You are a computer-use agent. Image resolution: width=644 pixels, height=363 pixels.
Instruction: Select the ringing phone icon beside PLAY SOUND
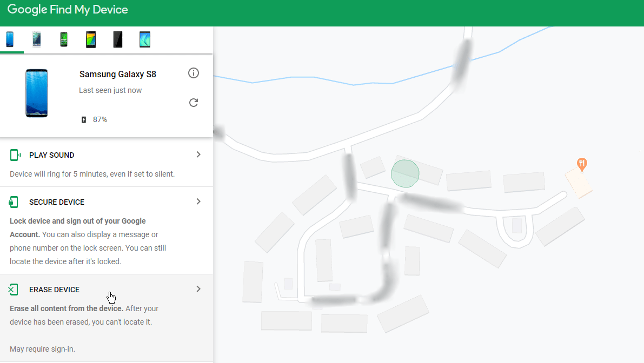[14, 154]
